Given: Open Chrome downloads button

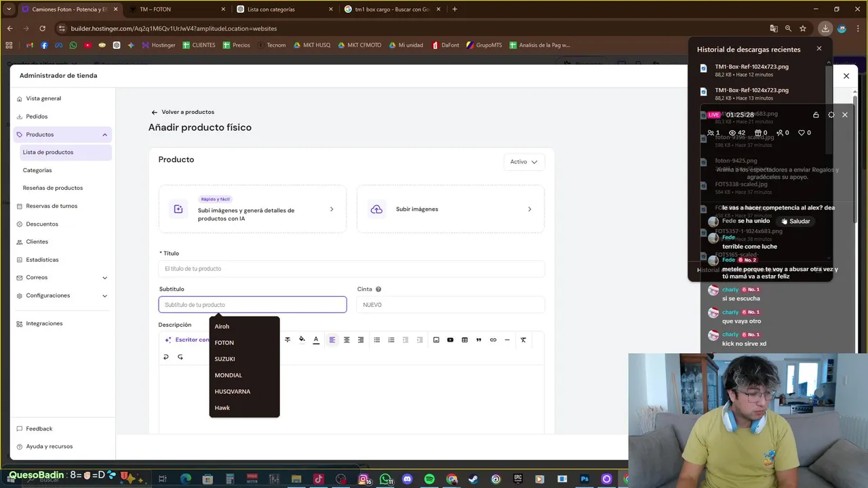Looking at the screenshot, I should pyautogui.click(x=825, y=28).
